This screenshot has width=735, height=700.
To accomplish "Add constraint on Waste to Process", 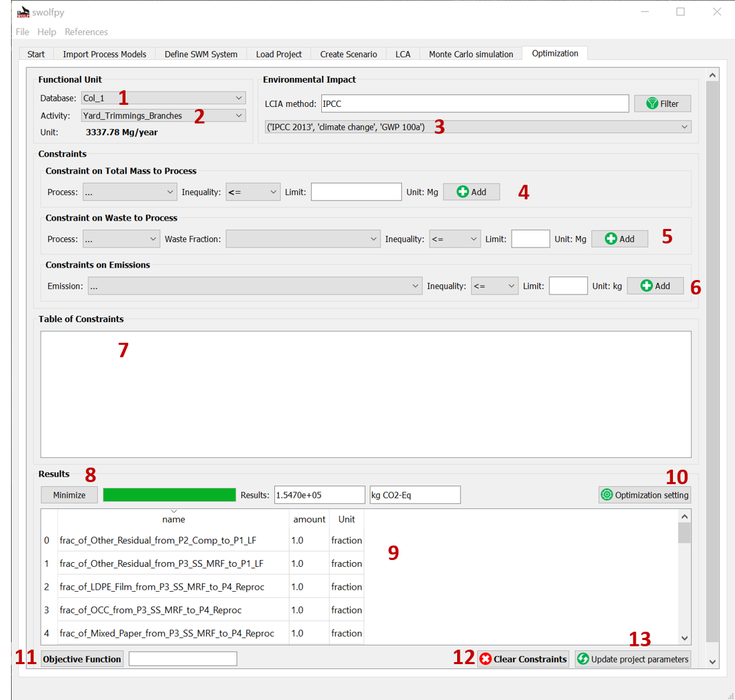I will pos(619,239).
